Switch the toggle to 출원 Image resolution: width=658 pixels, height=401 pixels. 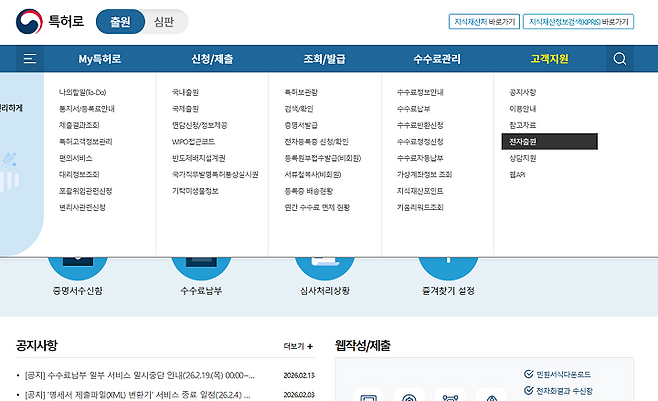click(120, 21)
